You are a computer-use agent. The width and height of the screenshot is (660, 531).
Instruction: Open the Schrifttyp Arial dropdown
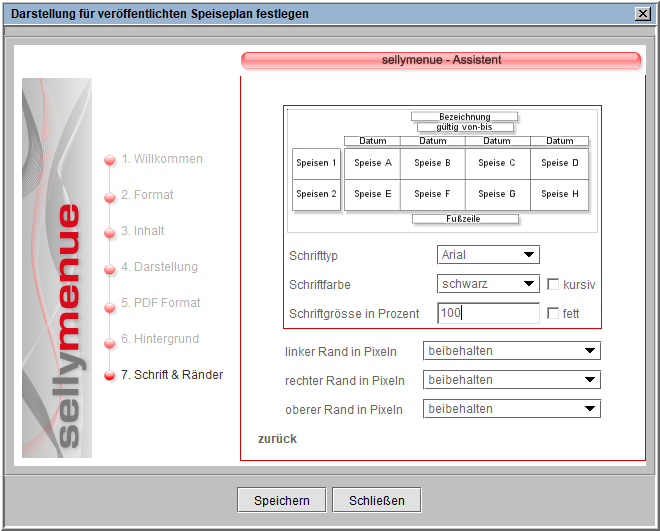coord(488,255)
